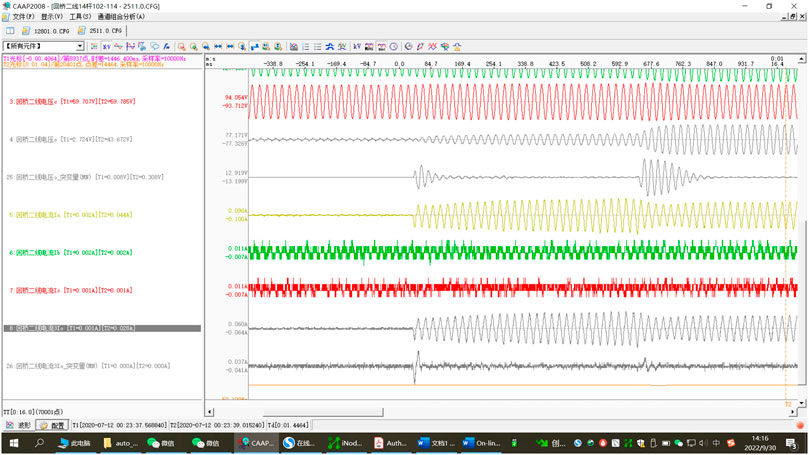Image resolution: width=809 pixels, height=455 pixels.
Task: Select channel 5 current Ia row in yellow
Action: [x=71, y=215]
